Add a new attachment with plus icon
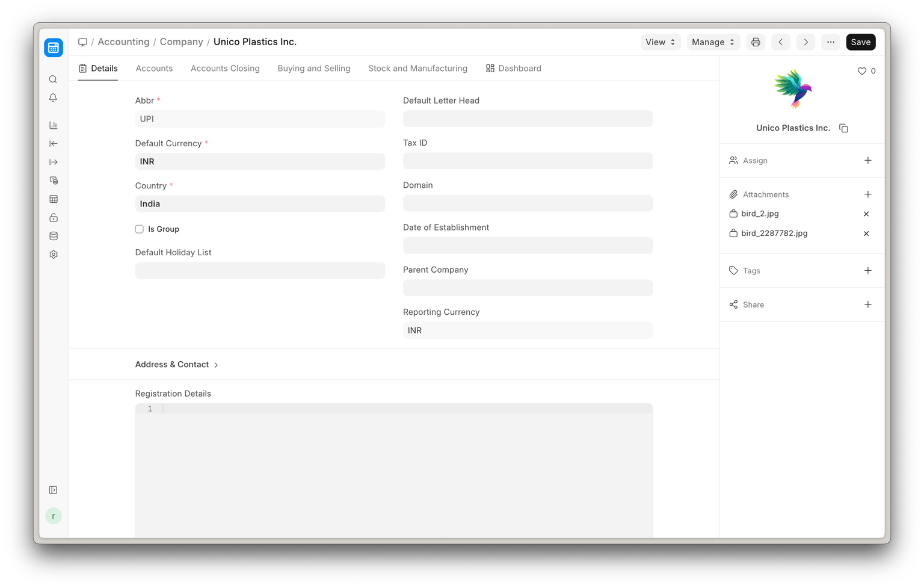The height and width of the screenshot is (588, 924). pyautogui.click(x=867, y=194)
